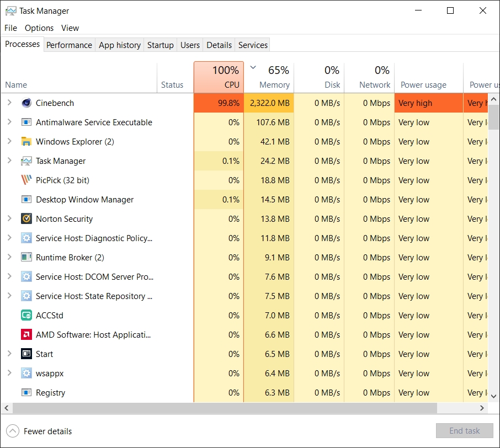Expand Service Host: DCOM Server group

[9, 276]
